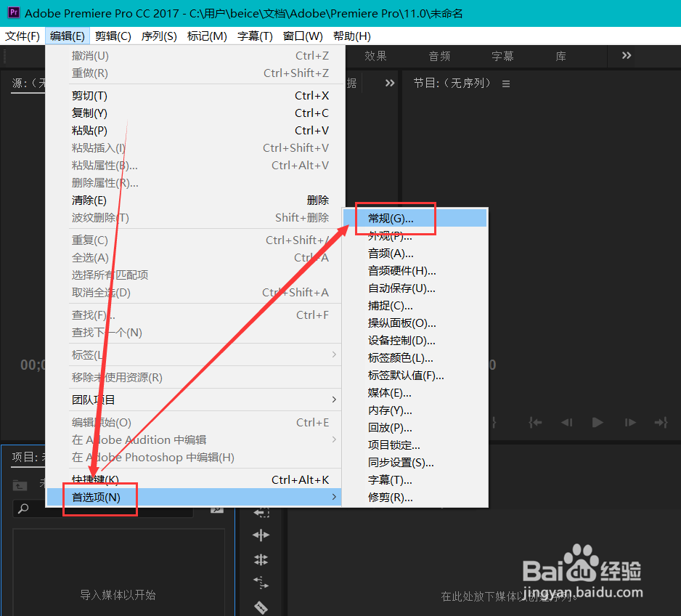Open 同步设置(S)... preferences
Image resolution: width=681 pixels, height=616 pixels.
415,462
